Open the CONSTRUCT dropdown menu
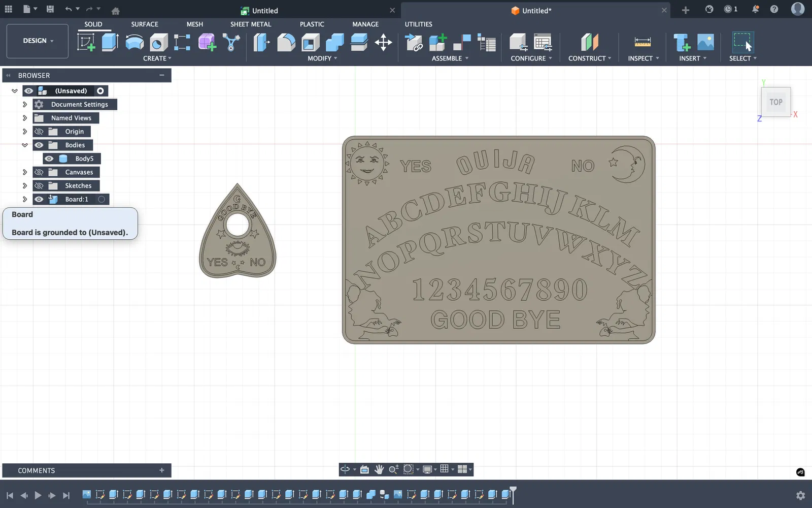This screenshot has width=812, height=508. [x=590, y=58]
